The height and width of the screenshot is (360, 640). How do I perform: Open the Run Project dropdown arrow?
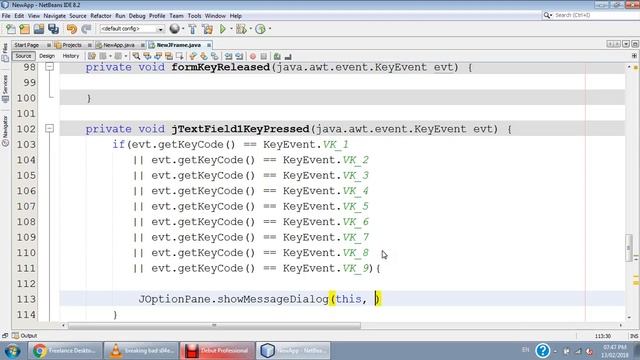pos(231,29)
